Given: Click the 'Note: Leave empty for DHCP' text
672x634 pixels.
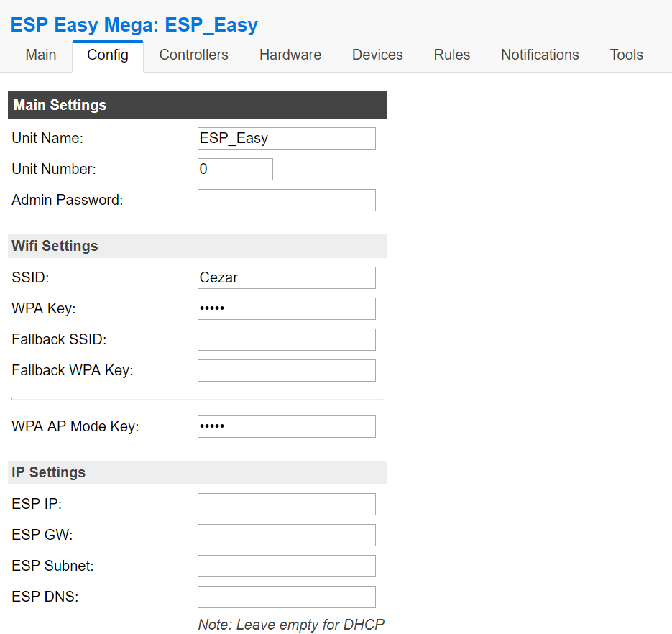Looking at the screenshot, I should 291,625.
